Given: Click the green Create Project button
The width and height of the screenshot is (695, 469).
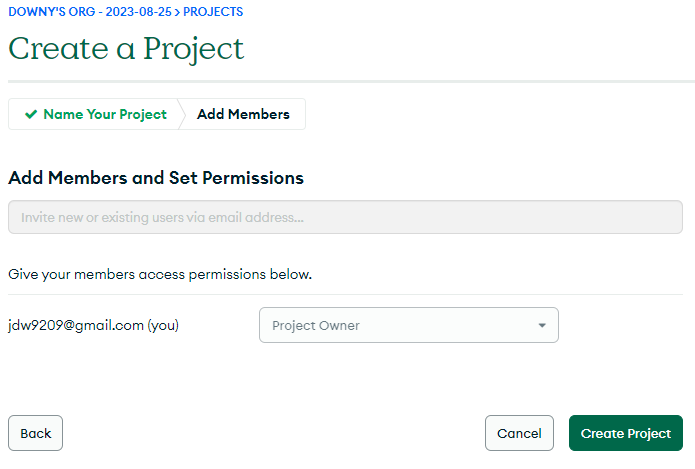Looking at the screenshot, I should click(626, 433).
